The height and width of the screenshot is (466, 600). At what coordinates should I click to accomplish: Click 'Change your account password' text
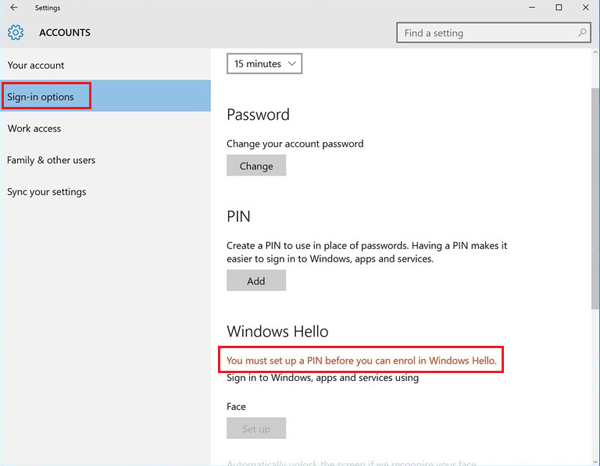tap(295, 144)
